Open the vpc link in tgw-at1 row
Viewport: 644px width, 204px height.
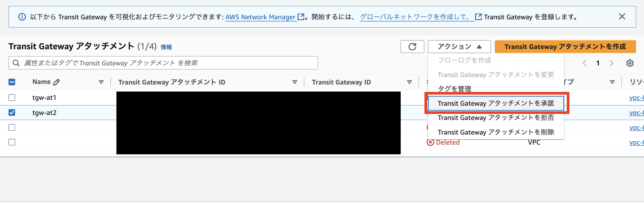point(637,98)
